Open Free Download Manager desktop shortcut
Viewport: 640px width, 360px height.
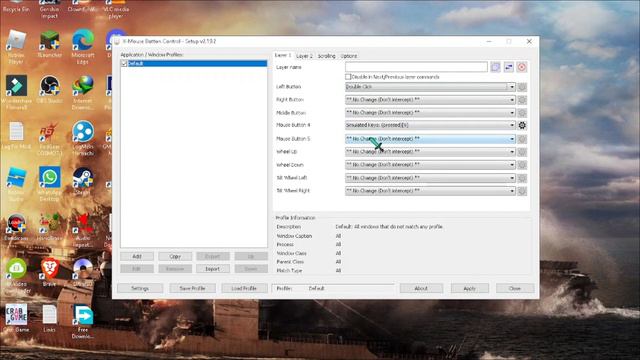point(83,321)
